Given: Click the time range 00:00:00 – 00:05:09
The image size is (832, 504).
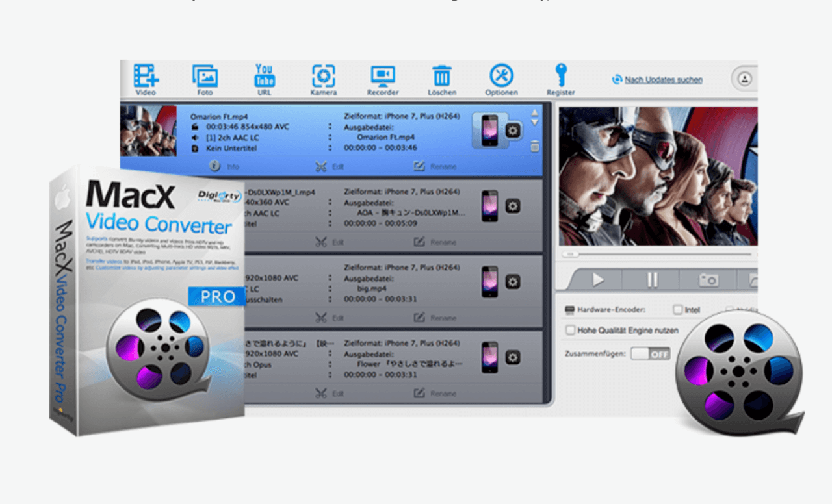Looking at the screenshot, I should pos(380,223).
